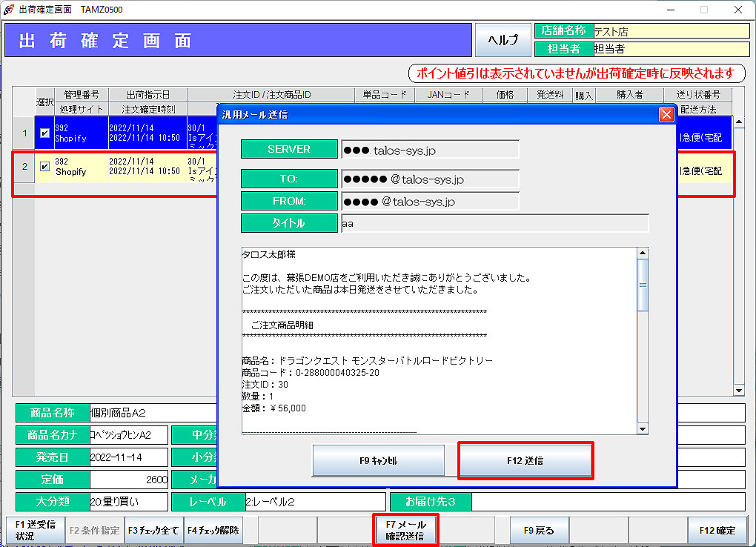Close the 汎用メール送信 dialog

(x=666, y=114)
